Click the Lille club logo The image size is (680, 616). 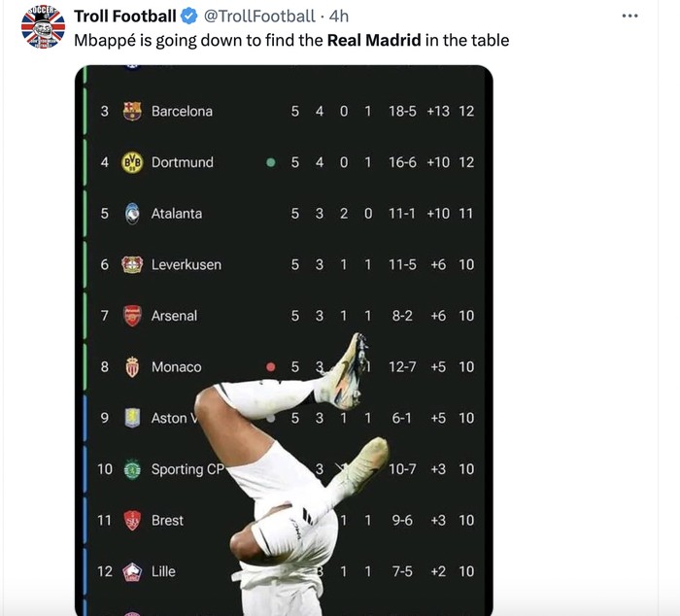click(132, 571)
